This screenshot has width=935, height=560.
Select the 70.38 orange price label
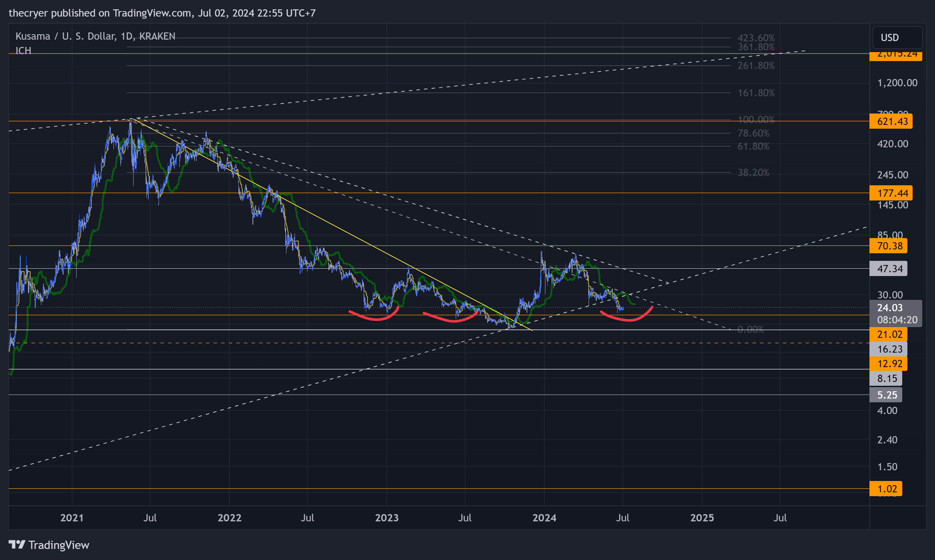[x=888, y=246]
